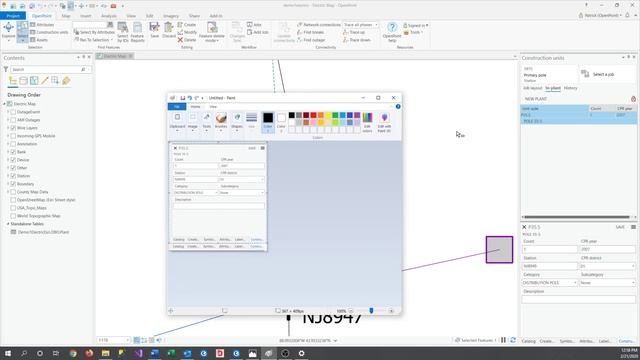Click Edit with Paint 3D
640x360 pixels.
(384, 122)
